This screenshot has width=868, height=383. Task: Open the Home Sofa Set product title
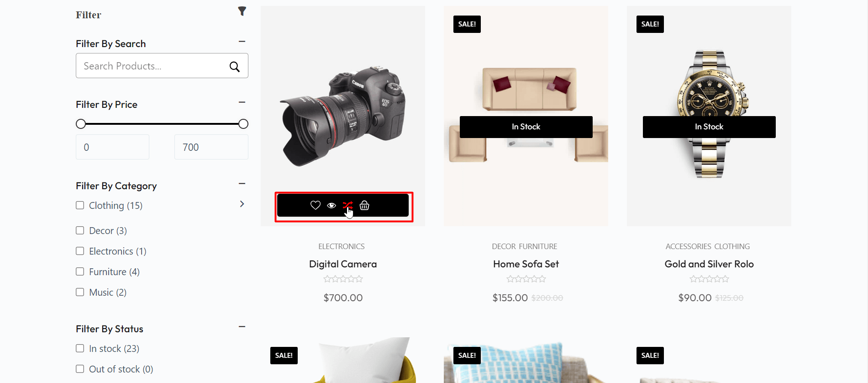tap(526, 264)
